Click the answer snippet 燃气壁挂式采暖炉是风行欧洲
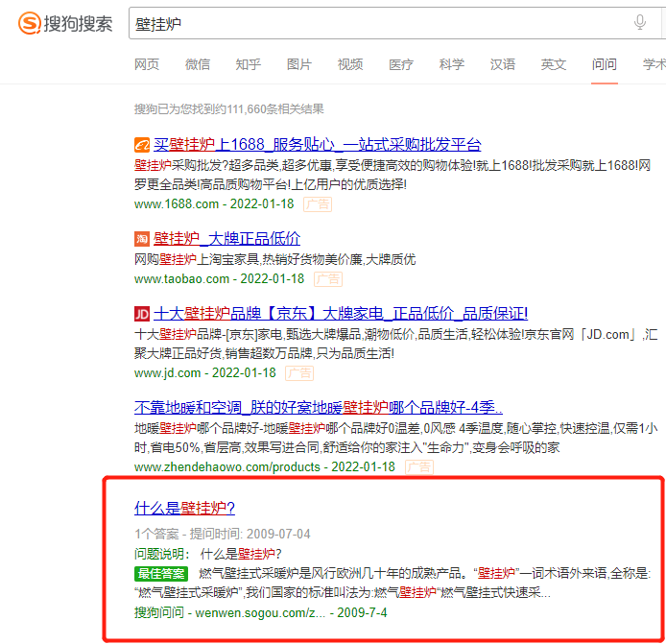666x644 pixels. (392, 584)
